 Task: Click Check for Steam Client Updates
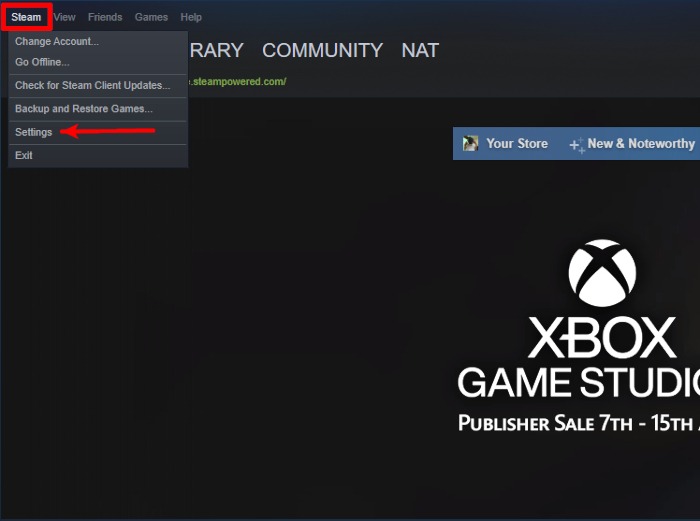(x=98, y=85)
